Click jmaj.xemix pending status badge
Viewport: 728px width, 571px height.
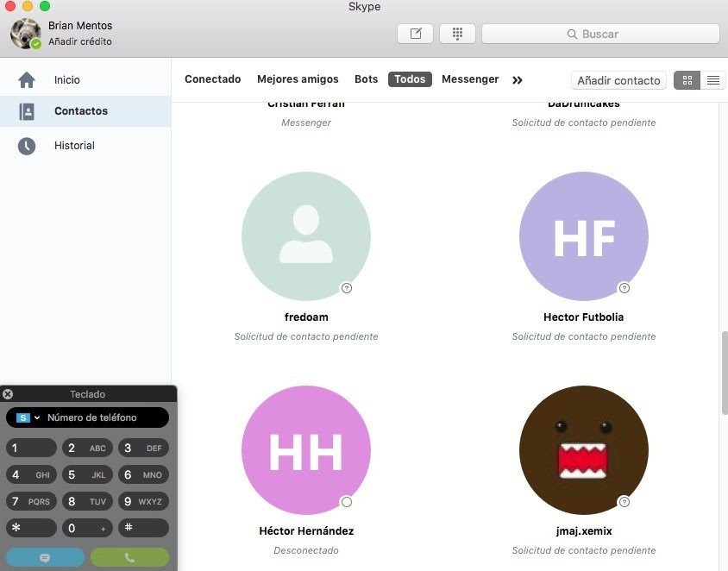pos(624,502)
